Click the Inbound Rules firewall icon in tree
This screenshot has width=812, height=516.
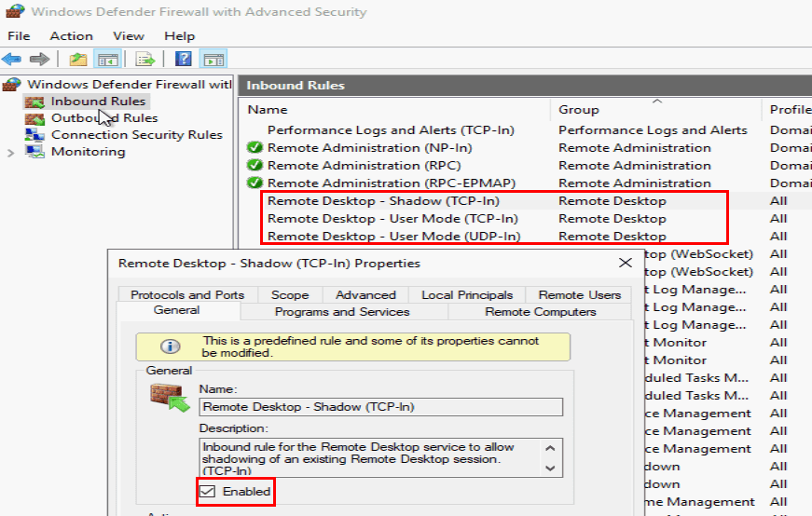pyautogui.click(x=34, y=102)
